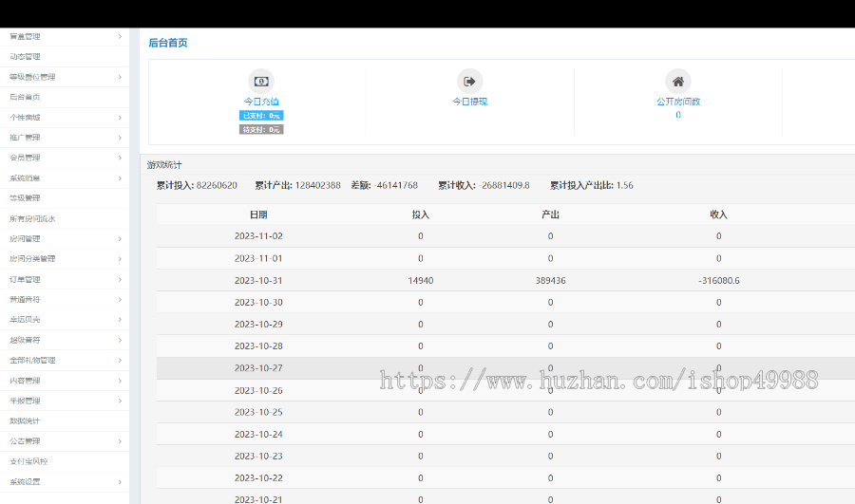Viewport: 855px width, 504px height.
Task: Expand the 等级爵位管理 chevron
Action: pos(120,77)
